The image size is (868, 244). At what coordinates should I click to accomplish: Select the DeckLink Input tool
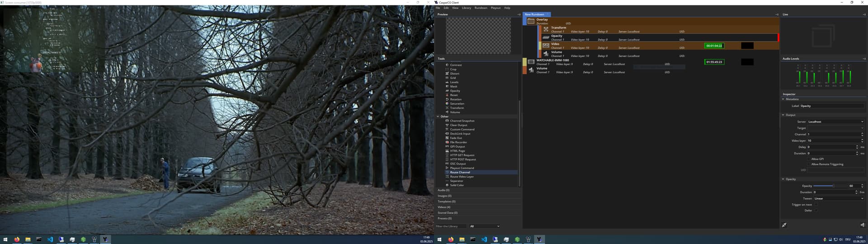(460, 134)
